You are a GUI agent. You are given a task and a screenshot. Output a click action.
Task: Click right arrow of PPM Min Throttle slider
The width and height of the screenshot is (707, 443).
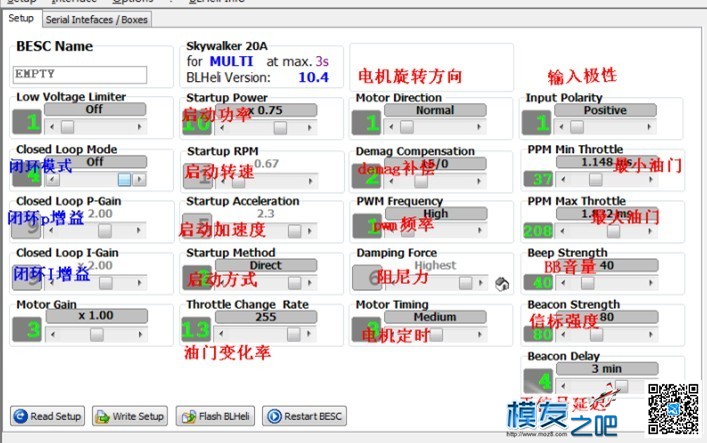coord(651,180)
